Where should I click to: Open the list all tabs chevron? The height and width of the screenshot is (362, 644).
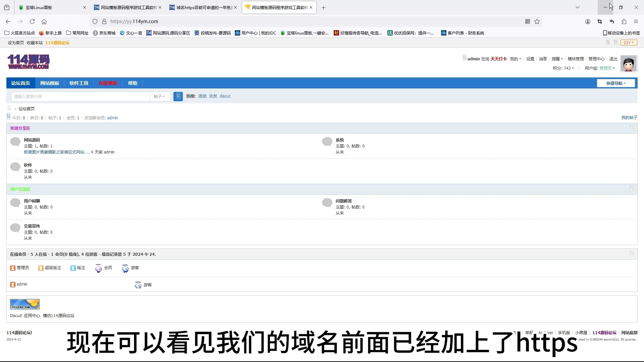(x=578, y=7)
